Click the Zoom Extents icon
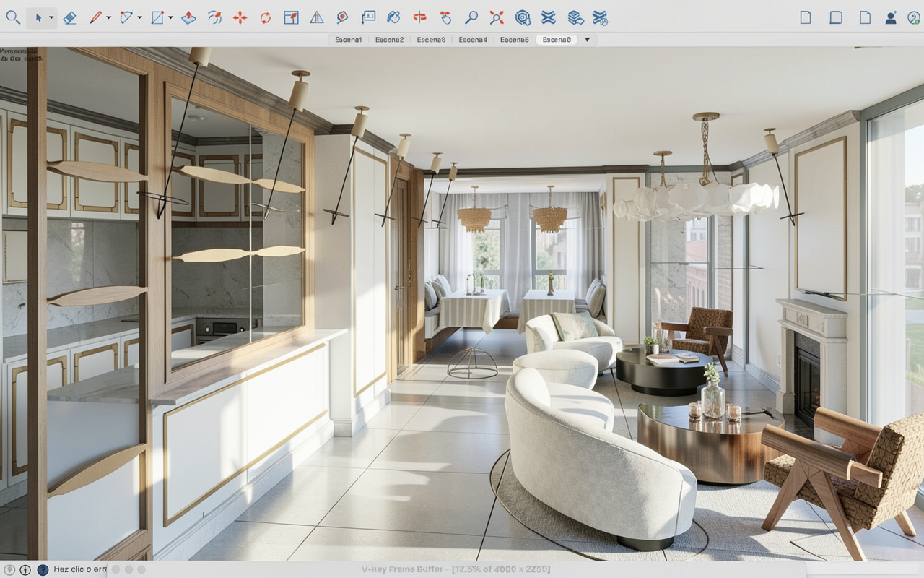Viewport: 924px width, 578px height. (x=497, y=17)
